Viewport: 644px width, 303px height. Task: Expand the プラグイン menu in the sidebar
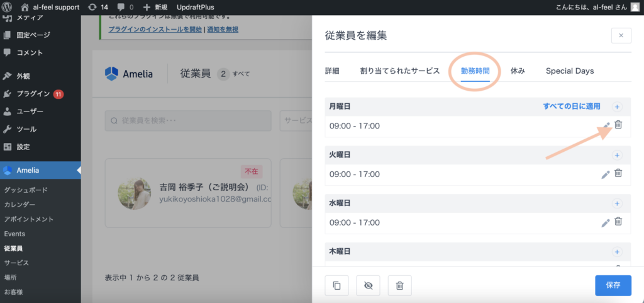(x=34, y=94)
